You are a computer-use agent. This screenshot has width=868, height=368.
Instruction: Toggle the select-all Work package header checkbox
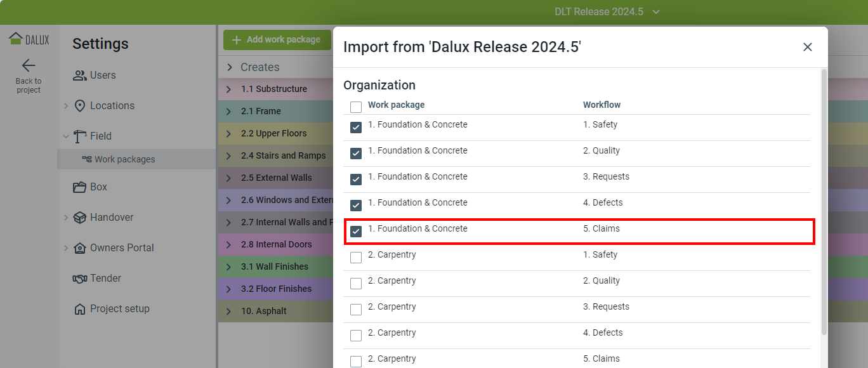click(356, 107)
